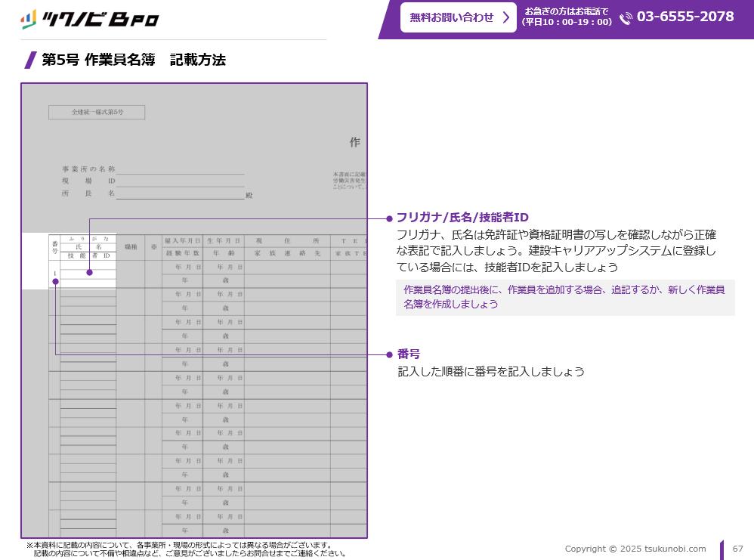
Task: Click the 技能者ID header cell in form
Action: pyautogui.click(x=88, y=255)
